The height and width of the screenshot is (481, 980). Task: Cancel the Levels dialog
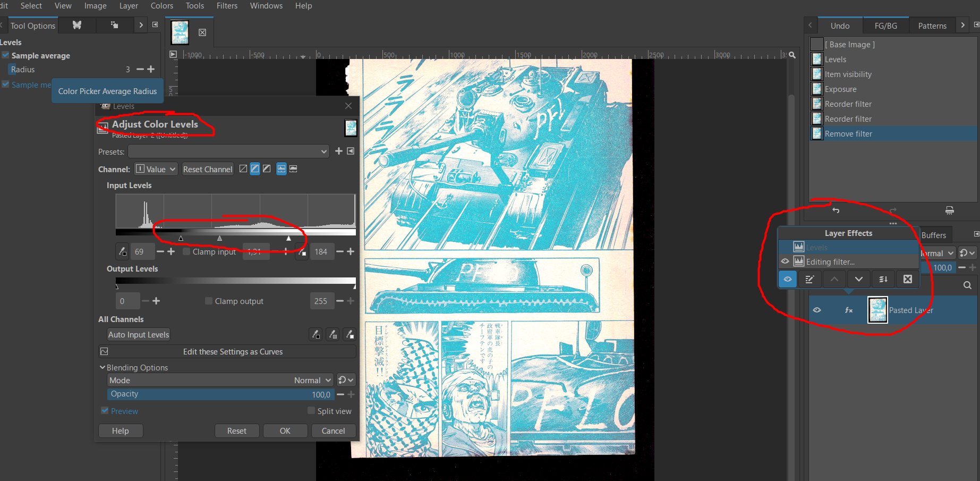click(x=333, y=431)
